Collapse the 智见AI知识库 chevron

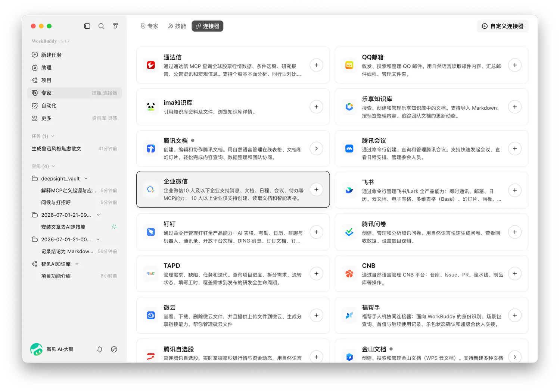pos(77,264)
